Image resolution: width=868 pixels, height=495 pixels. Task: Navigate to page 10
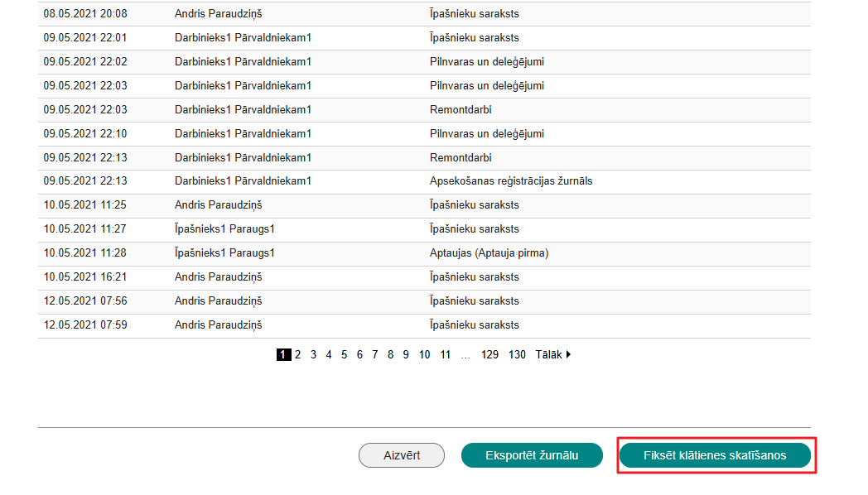pyautogui.click(x=425, y=354)
